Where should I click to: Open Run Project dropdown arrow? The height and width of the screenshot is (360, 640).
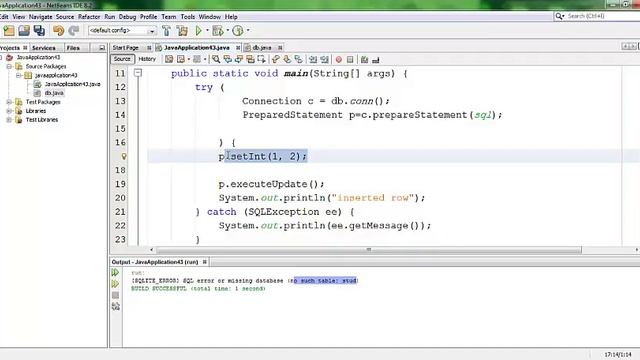(207, 31)
